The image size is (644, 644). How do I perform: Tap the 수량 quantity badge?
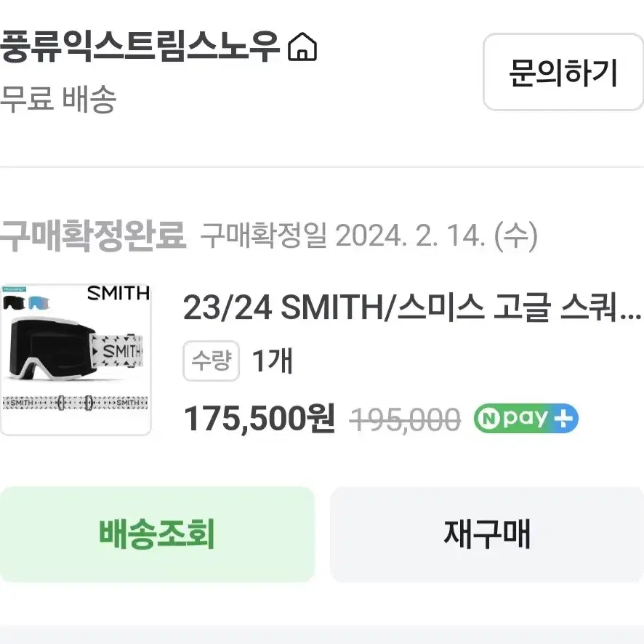(211, 361)
